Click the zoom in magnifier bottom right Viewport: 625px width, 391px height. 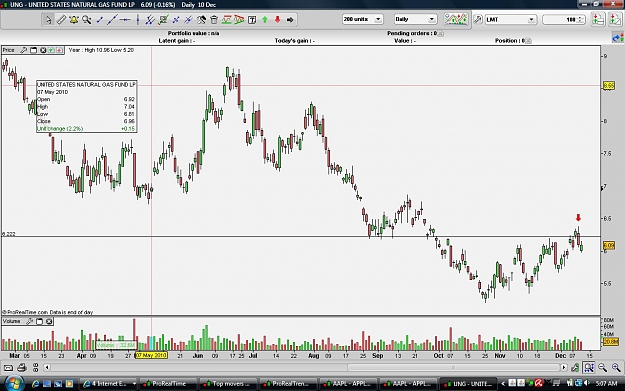616,367
